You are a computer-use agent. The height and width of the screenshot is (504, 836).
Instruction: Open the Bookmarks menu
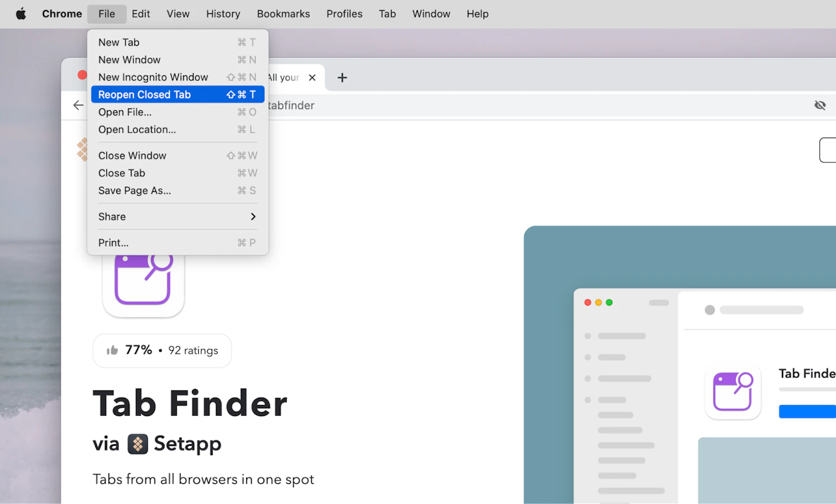[283, 13]
